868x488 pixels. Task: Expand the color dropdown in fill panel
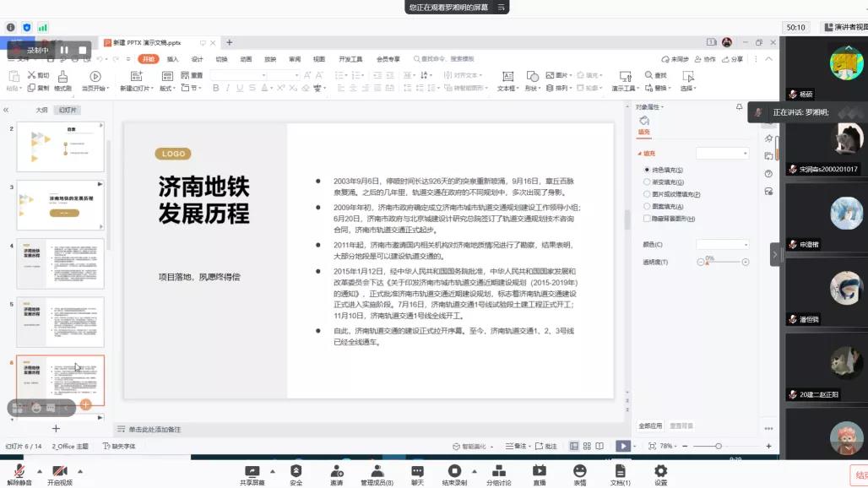(722, 245)
